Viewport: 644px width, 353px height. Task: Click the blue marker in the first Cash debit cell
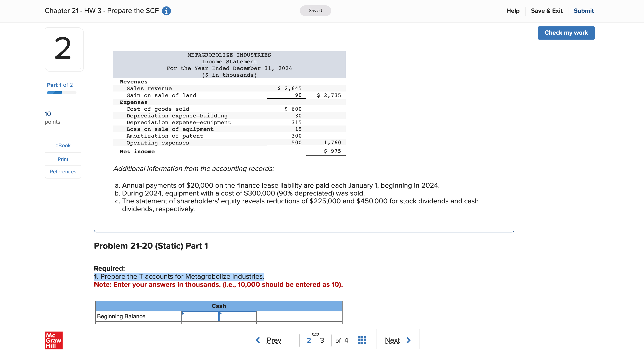(x=183, y=313)
